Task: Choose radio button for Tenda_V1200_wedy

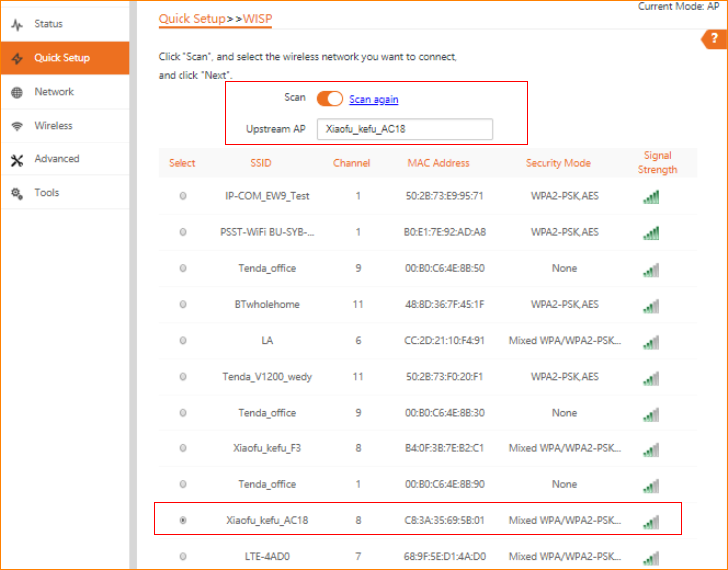Action: (182, 377)
